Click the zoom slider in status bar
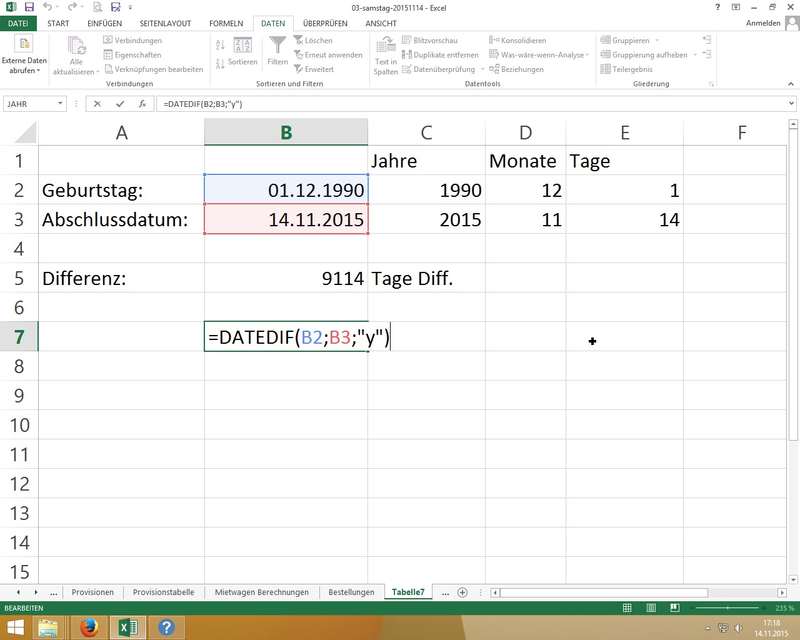 click(726, 608)
